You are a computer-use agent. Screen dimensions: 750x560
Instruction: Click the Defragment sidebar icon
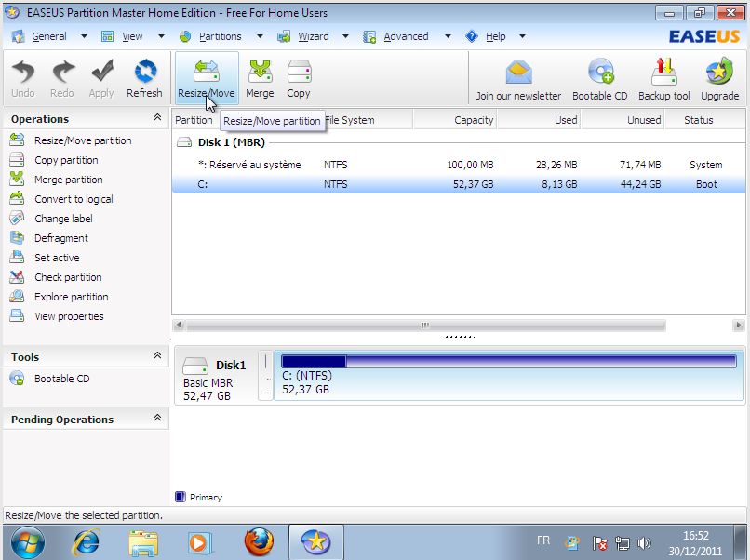tap(17, 238)
